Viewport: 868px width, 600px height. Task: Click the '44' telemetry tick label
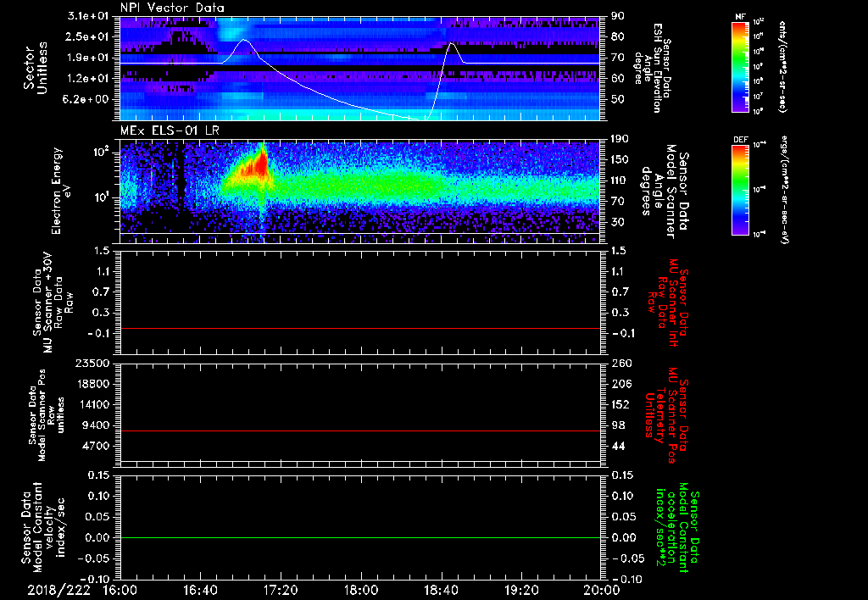(617, 446)
